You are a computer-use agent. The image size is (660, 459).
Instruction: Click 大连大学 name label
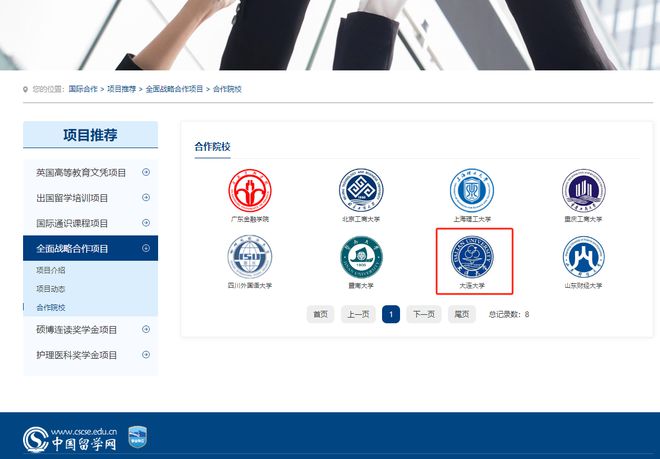(x=472, y=286)
